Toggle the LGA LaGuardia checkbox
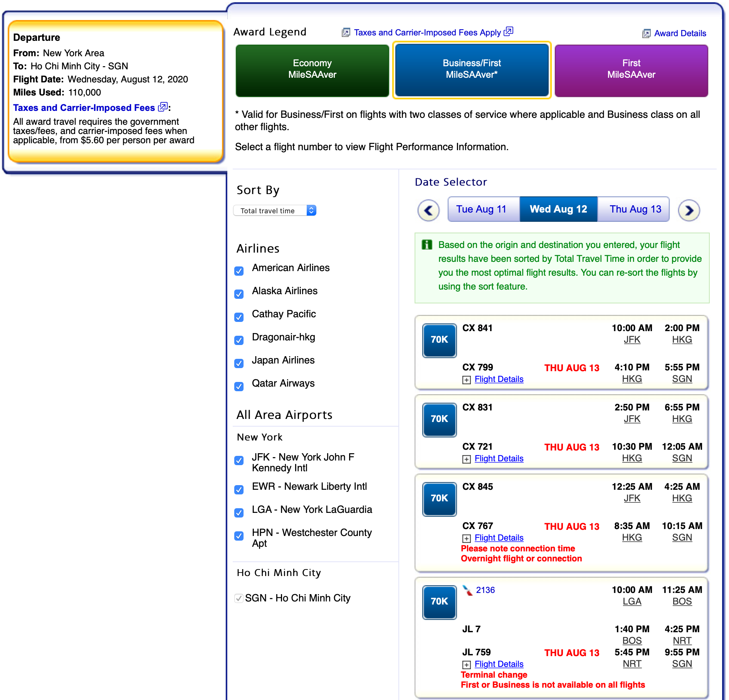This screenshot has height=700, width=729. click(x=239, y=513)
